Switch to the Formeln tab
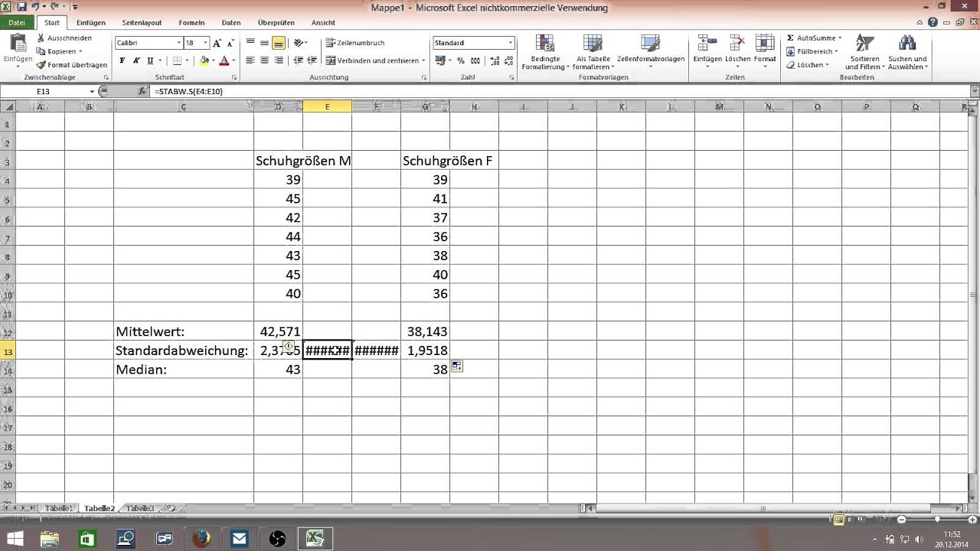Screen dimensions: 980x551 click(x=191, y=23)
